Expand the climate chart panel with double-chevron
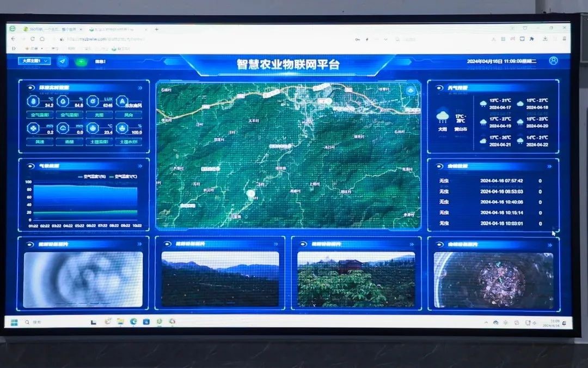Image resolution: width=588 pixels, height=368 pixels. [x=140, y=166]
